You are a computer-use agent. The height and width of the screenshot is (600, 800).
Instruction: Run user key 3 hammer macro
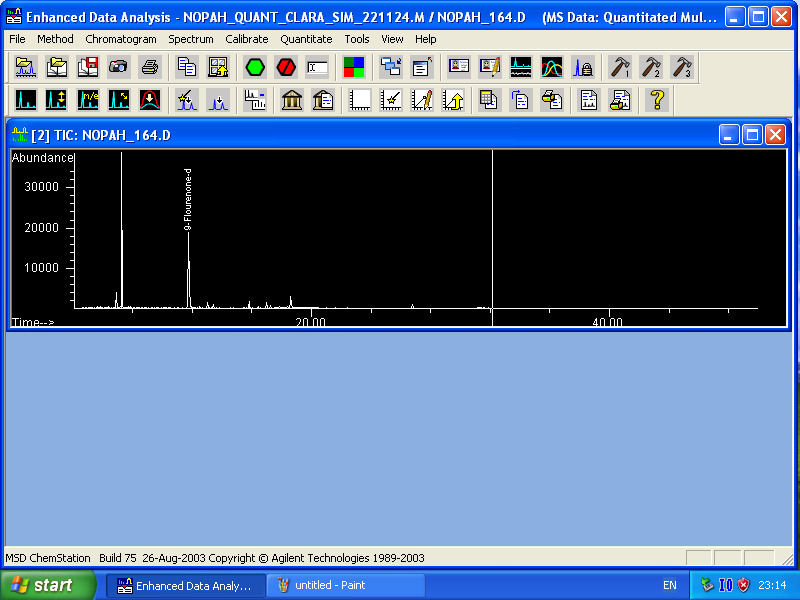[x=685, y=67]
